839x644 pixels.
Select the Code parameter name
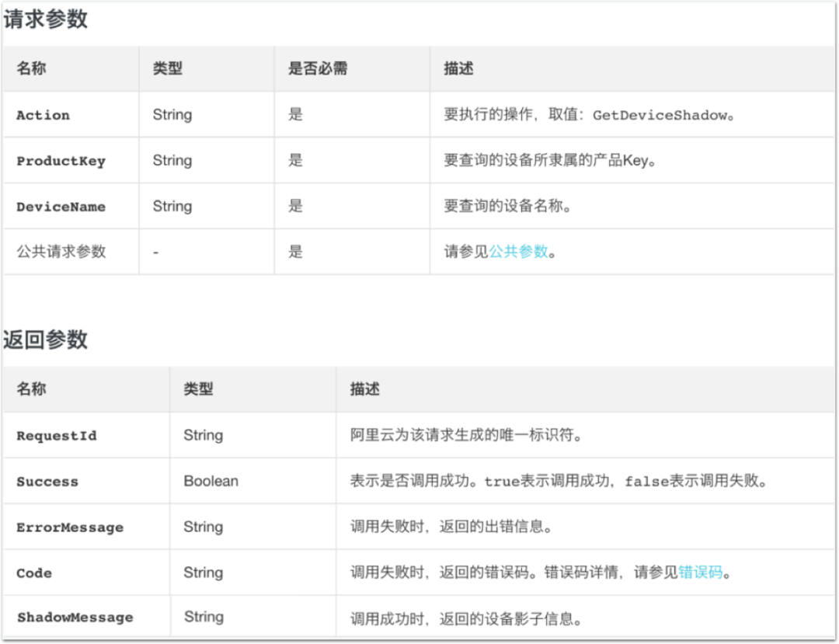pos(34,572)
